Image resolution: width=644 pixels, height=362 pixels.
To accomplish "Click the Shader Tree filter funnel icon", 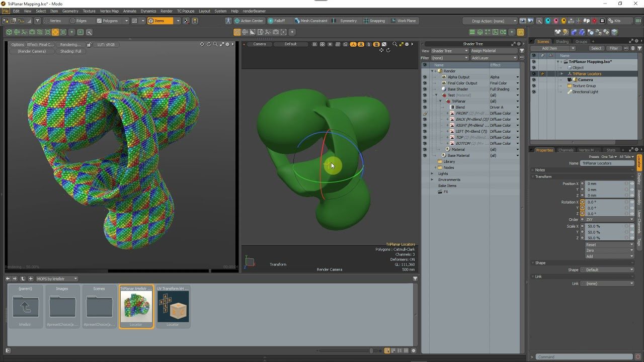I will coord(522,51).
